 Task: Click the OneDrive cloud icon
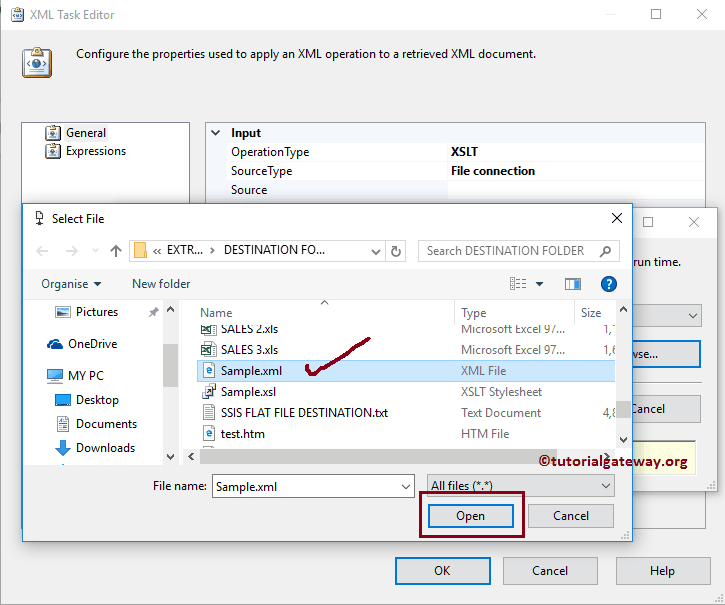[x=55, y=344]
